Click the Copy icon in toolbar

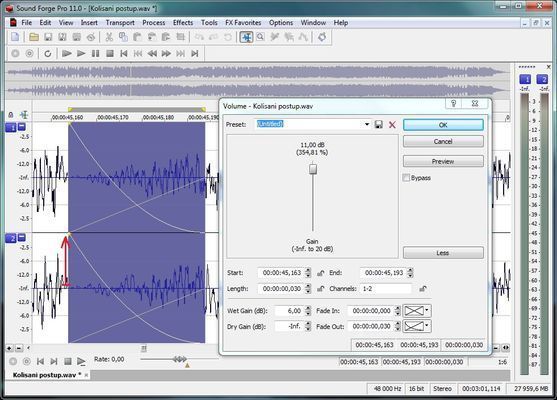(x=123, y=37)
